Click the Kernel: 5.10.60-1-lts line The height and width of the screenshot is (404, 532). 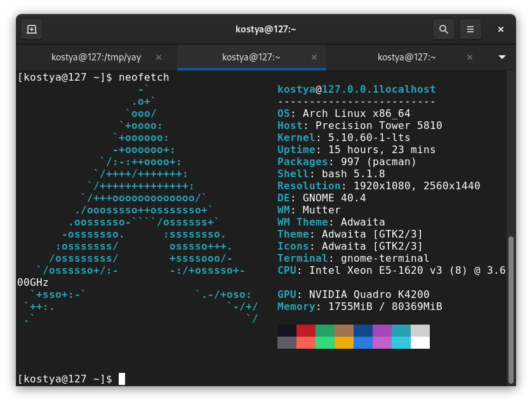(343, 137)
